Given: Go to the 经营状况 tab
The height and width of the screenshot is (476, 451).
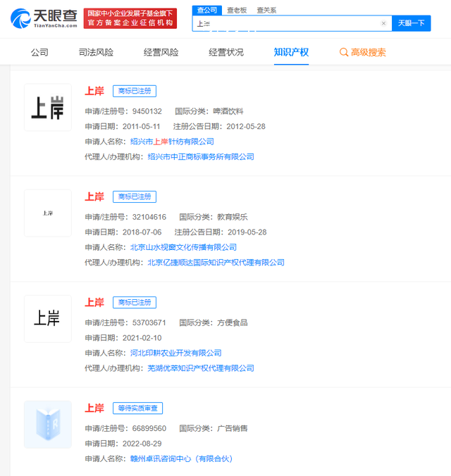Looking at the screenshot, I should [226, 53].
